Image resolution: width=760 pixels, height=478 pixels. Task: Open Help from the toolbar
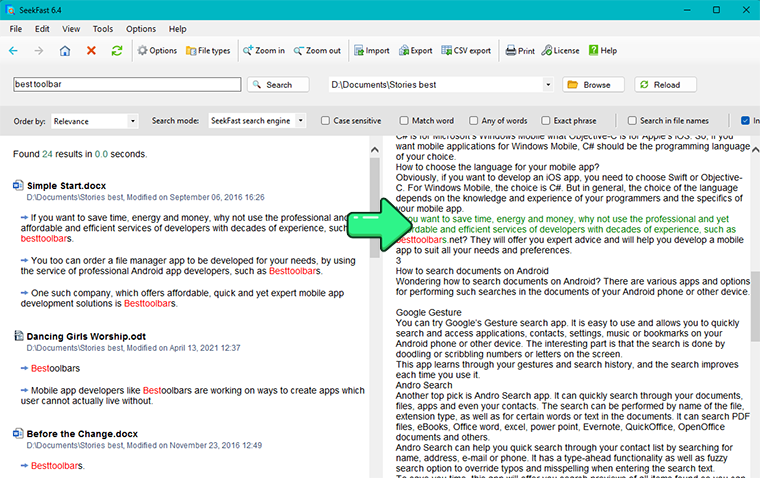coord(602,50)
